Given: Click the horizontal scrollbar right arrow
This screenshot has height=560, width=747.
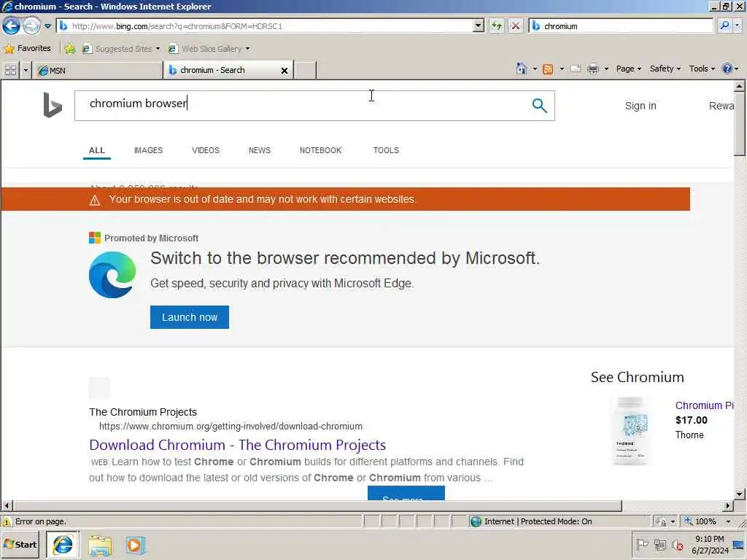Looking at the screenshot, I should click(x=728, y=506).
